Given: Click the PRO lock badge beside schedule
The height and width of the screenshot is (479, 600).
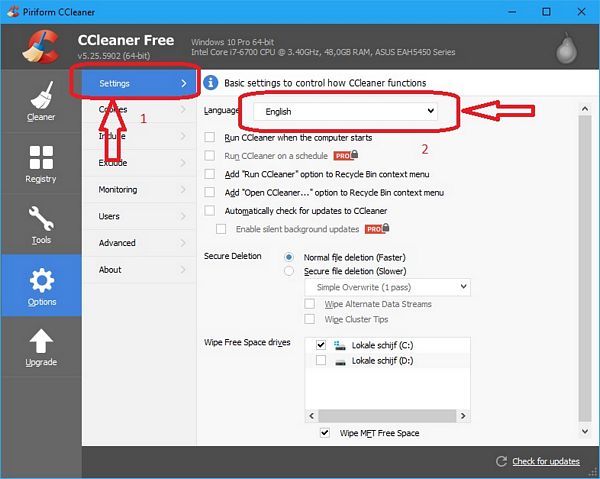Looking at the screenshot, I should (346, 155).
